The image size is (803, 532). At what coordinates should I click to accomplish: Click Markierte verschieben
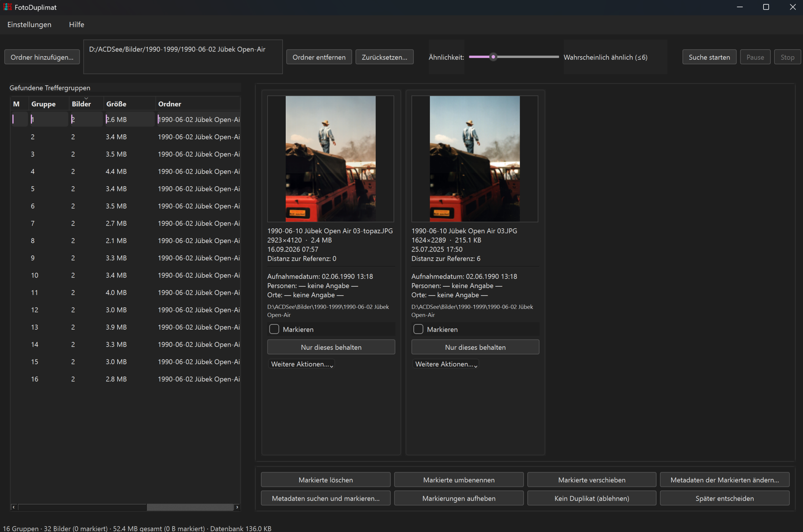pyautogui.click(x=592, y=480)
